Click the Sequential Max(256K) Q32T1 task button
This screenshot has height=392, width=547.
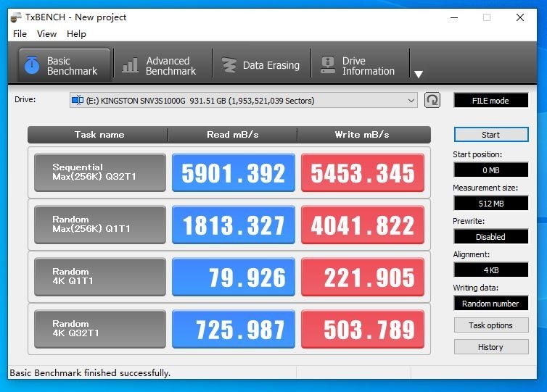click(100, 172)
